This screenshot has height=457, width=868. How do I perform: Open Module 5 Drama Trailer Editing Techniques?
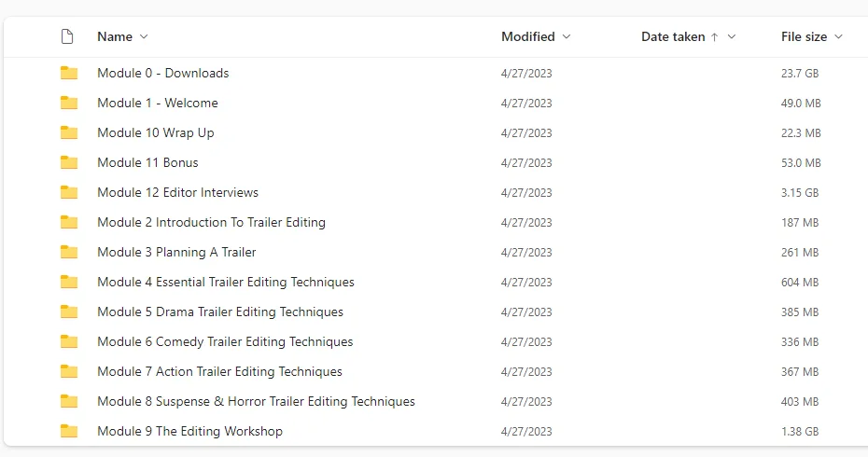click(219, 312)
